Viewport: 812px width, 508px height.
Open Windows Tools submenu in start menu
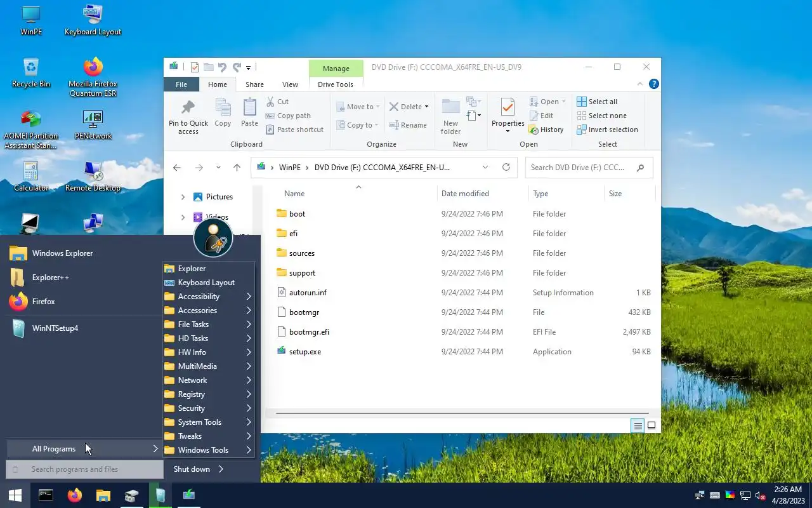(209, 450)
